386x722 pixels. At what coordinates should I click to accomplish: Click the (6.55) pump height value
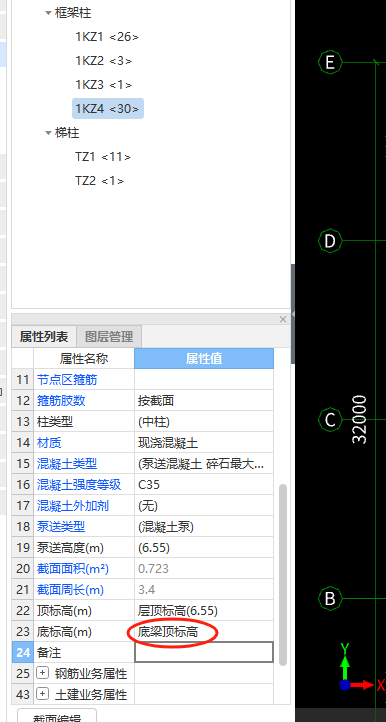[x=204, y=548]
